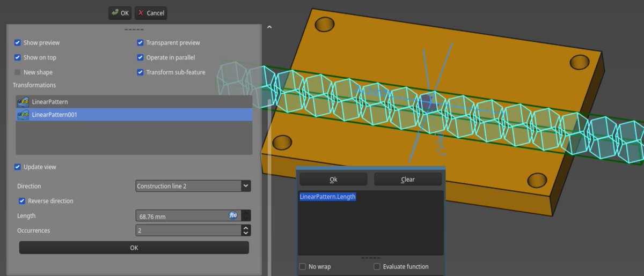
Task: Click the Occurrences stepper arrows
Action: click(246, 230)
